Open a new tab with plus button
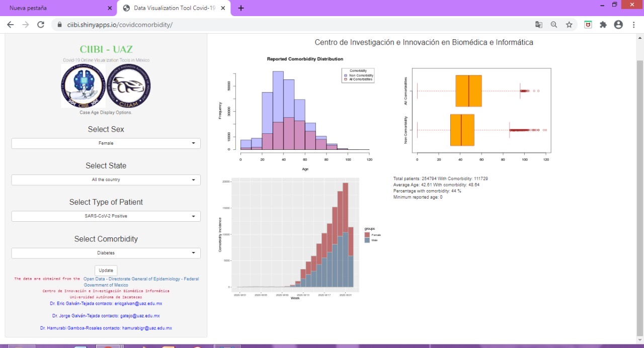The width and height of the screenshot is (644, 348). (x=241, y=8)
